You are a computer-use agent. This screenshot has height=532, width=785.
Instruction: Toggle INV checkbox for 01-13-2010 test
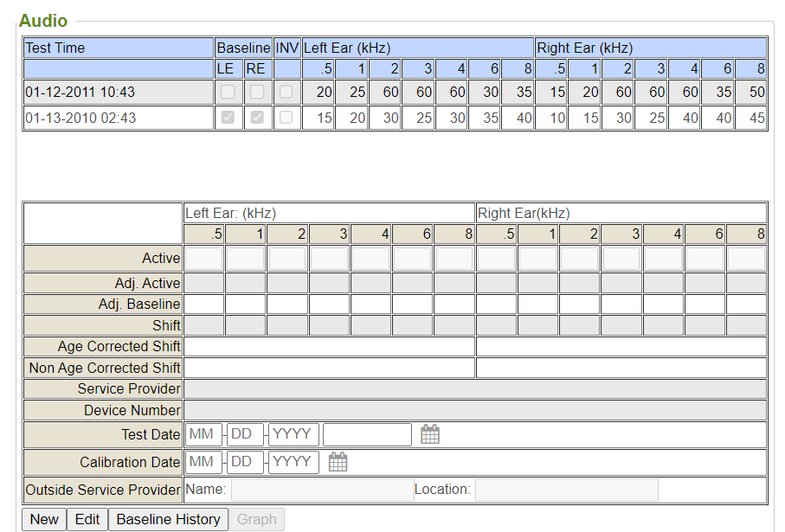pos(286,118)
